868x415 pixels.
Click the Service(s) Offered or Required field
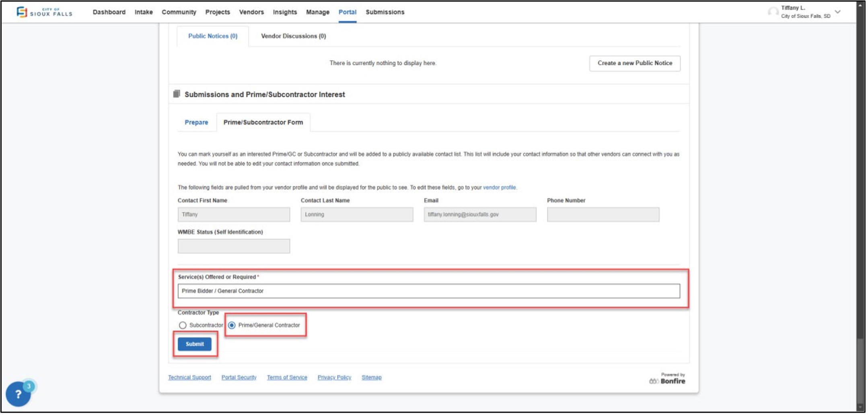(429, 291)
